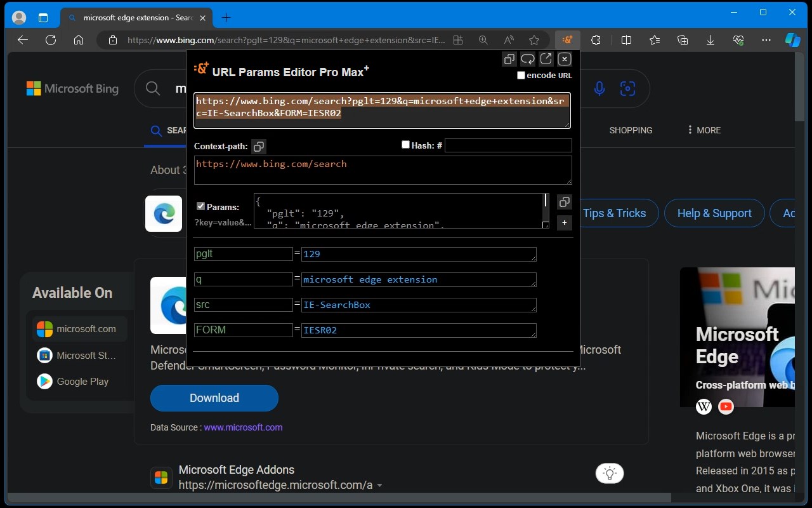Click the Help & Support chip
This screenshot has height=508, width=812.
714,213
